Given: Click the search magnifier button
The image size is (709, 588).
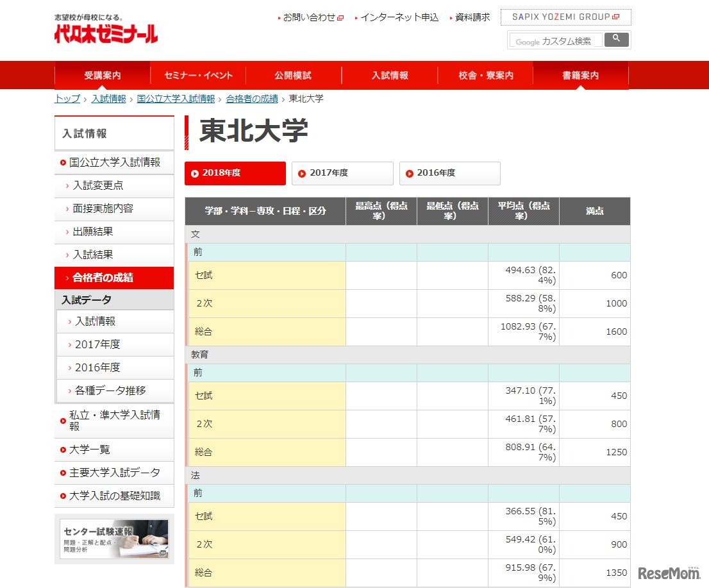Looking at the screenshot, I should point(617,40).
